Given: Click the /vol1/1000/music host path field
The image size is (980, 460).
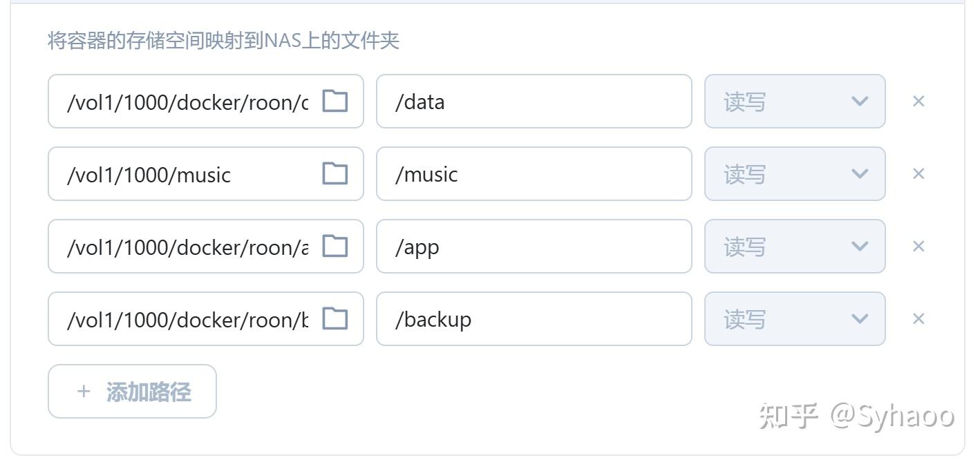Looking at the screenshot, I should [x=187, y=174].
